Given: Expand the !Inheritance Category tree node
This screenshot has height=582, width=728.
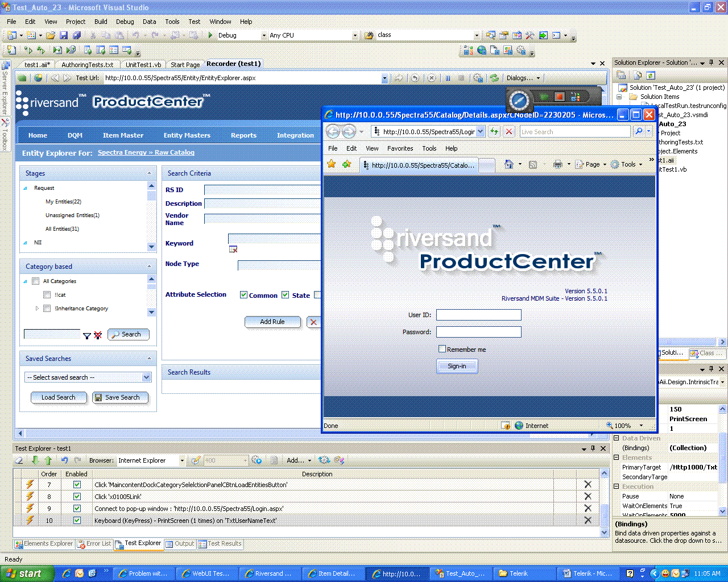Looking at the screenshot, I should pos(38,309).
